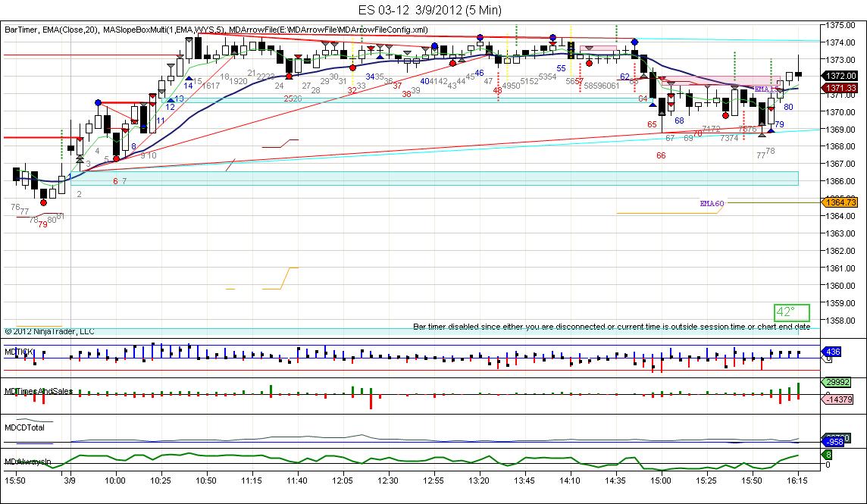Click the dark red 1371.33 price marker
867x504 pixels.
[x=841, y=88]
